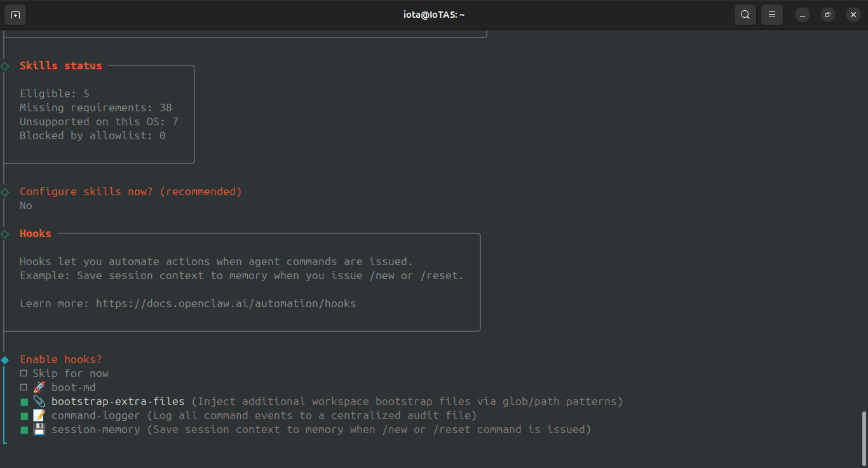Check the boot-md hook checkbox

click(x=24, y=387)
